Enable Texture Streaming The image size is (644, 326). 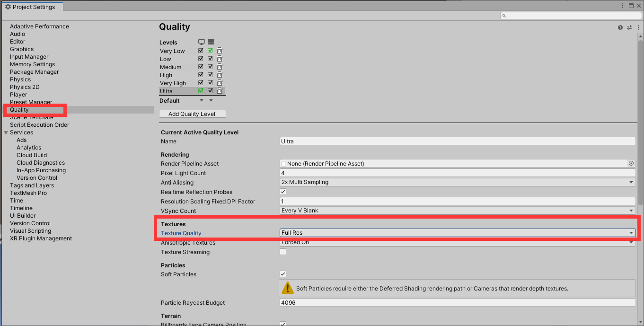pyautogui.click(x=282, y=252)
